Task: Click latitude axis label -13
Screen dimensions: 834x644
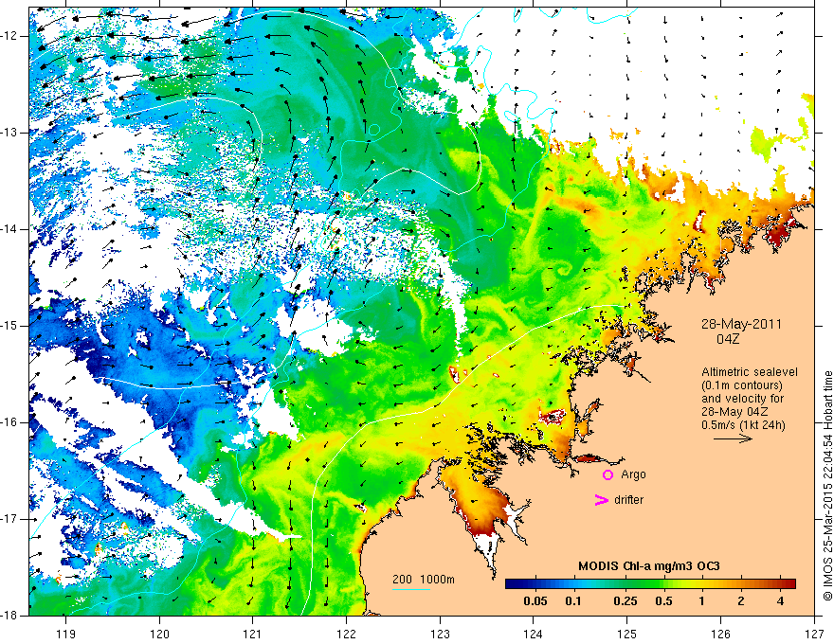Action: coord(10,133)
